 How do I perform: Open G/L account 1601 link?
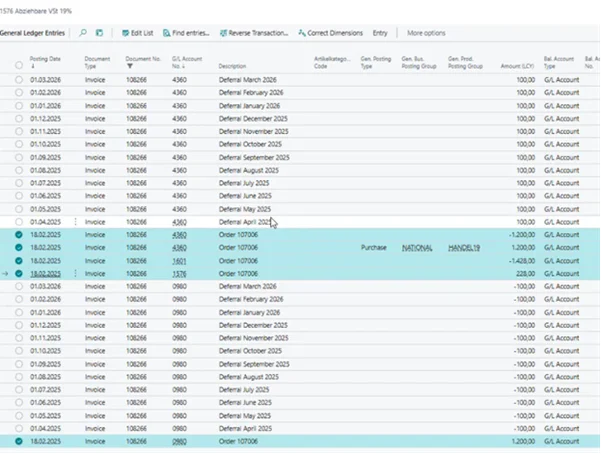tap(179, 261)
